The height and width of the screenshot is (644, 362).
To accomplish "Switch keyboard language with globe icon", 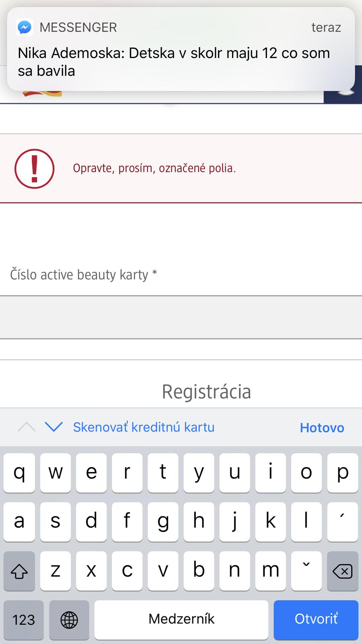I will pyautogui.click(x=69, y=619).
